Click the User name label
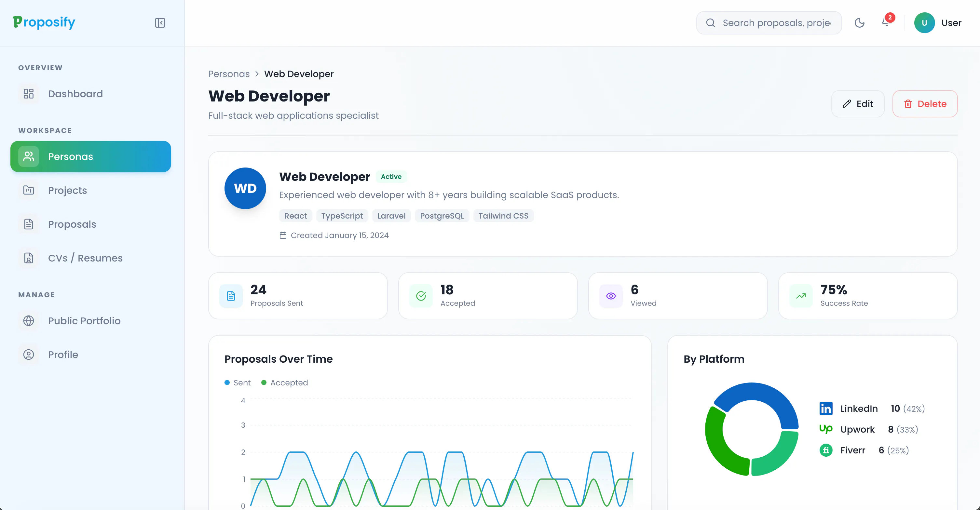This screenshot has height=510, width=980. [x=951, y=23]
